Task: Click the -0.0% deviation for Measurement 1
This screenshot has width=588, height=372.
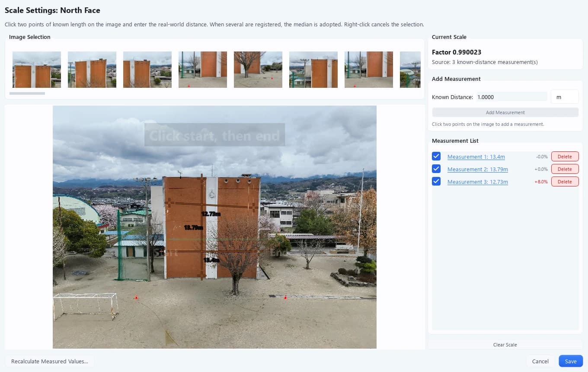Action: 542,157
